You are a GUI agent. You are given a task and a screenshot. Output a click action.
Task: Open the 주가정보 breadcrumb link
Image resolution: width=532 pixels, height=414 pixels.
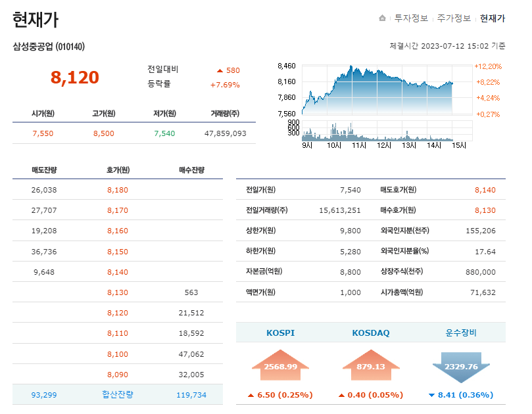point(454,18)
